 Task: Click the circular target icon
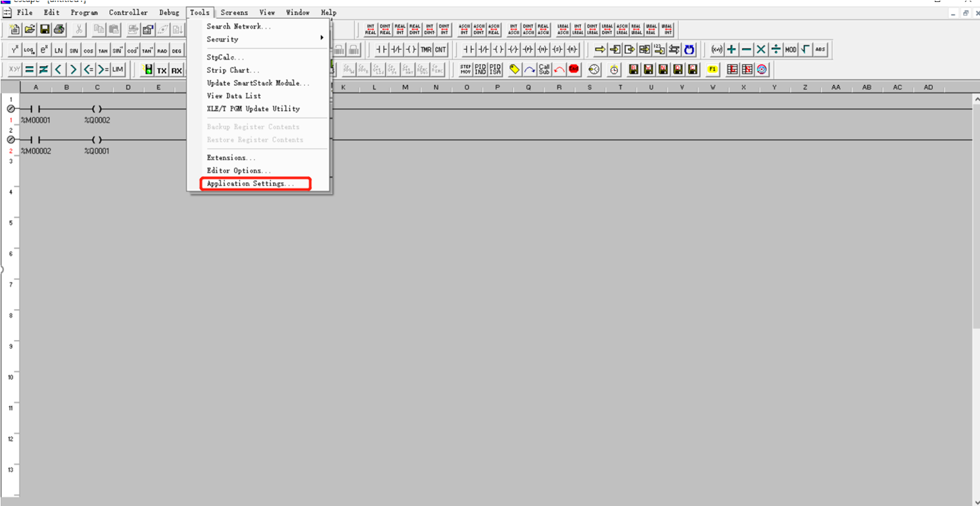(762, 69)
